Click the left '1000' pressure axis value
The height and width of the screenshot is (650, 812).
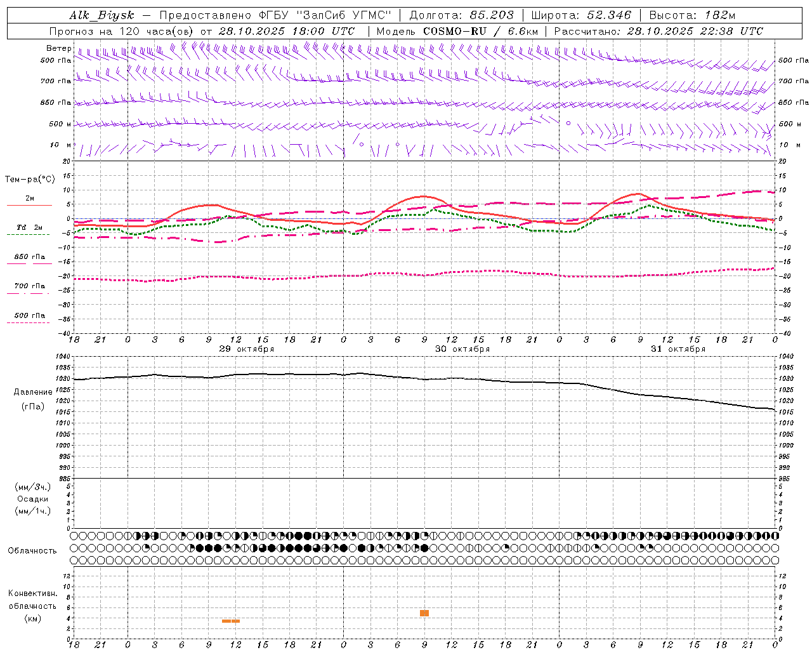64,446
